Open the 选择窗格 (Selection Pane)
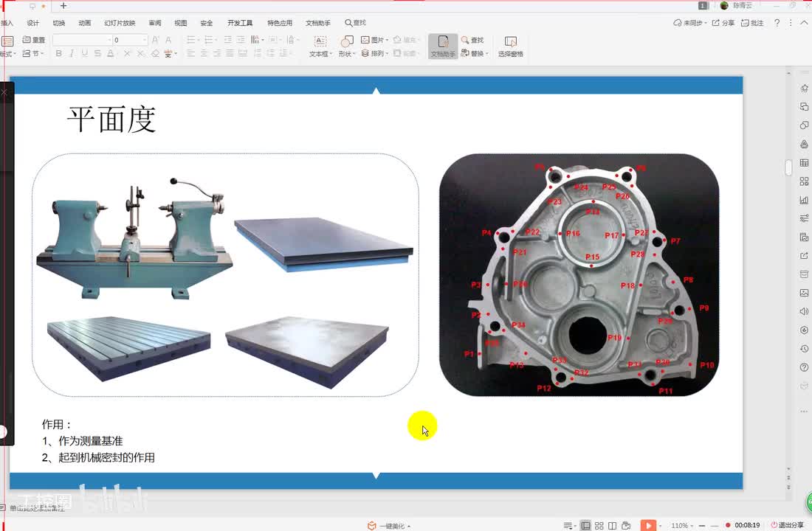The height and width of the screenshot is (531, 812). pyautogui.click(x=511, y=46)
